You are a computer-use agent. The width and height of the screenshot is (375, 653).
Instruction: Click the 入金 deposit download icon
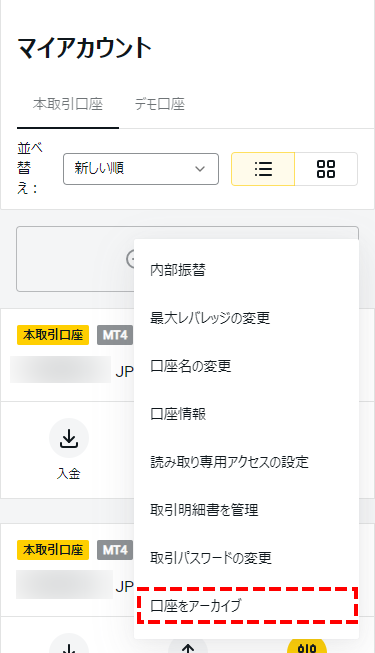point(69,438)
